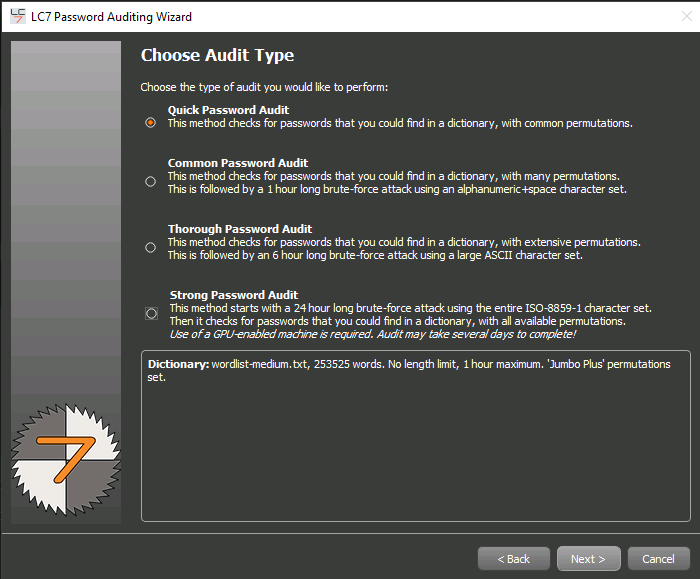Click the 'LC7 Password Auditing Wizard' window title
This screenshot has width=700, height=579.
(x=111, y=17)
